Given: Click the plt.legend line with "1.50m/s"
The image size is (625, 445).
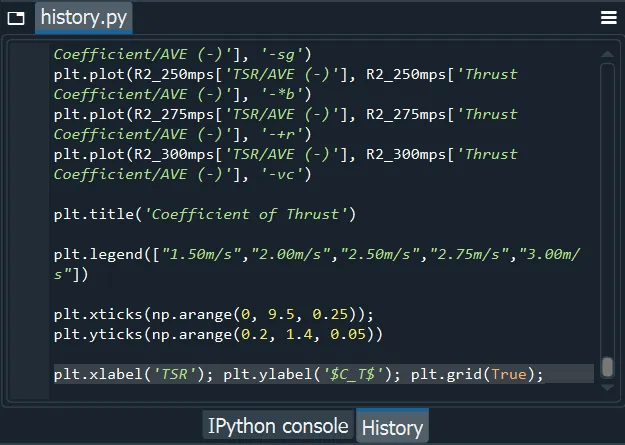Looking at the screenshot, I should pos(317,254).
